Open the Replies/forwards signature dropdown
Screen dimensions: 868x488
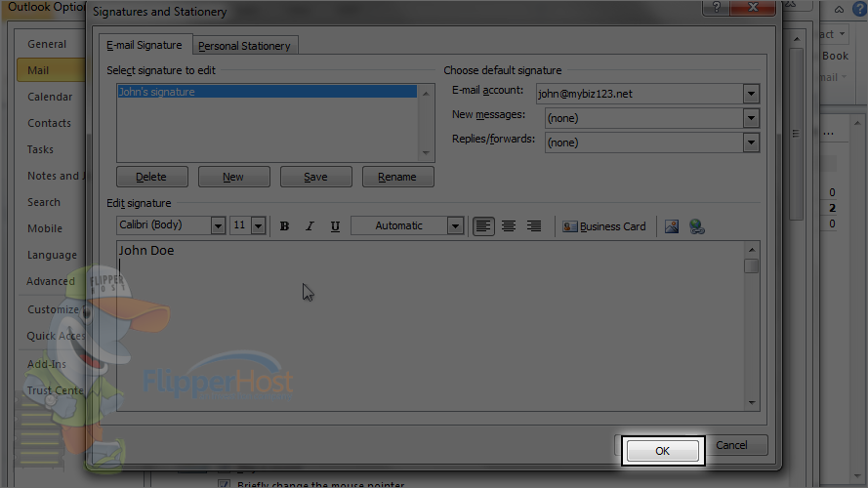pyautogui.click(x=751, y=142)
